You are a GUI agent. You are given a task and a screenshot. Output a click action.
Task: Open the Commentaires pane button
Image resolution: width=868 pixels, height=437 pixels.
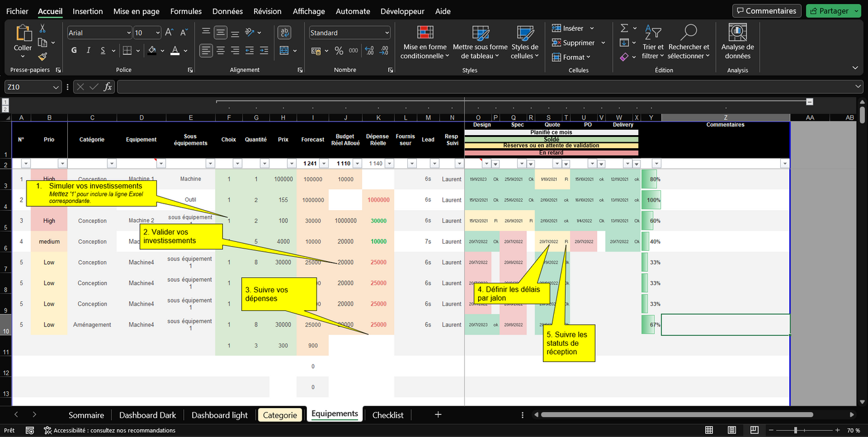pos(766,11)
